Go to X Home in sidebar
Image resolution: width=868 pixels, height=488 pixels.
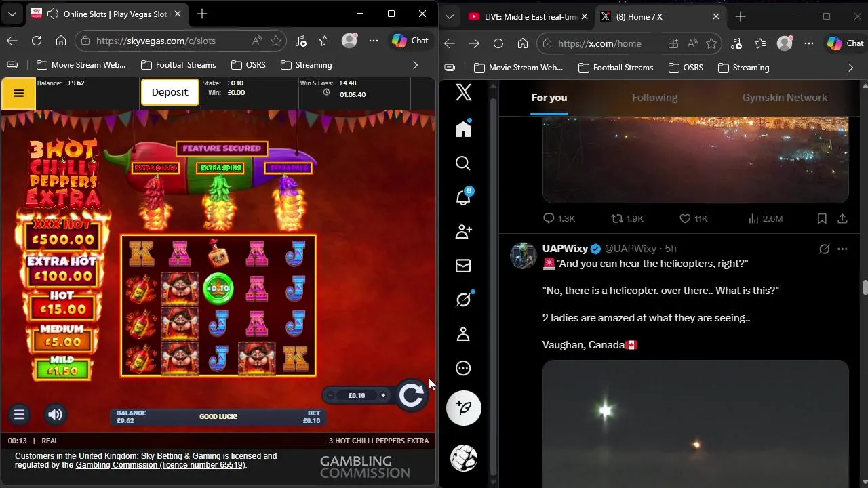coord(463,129)
